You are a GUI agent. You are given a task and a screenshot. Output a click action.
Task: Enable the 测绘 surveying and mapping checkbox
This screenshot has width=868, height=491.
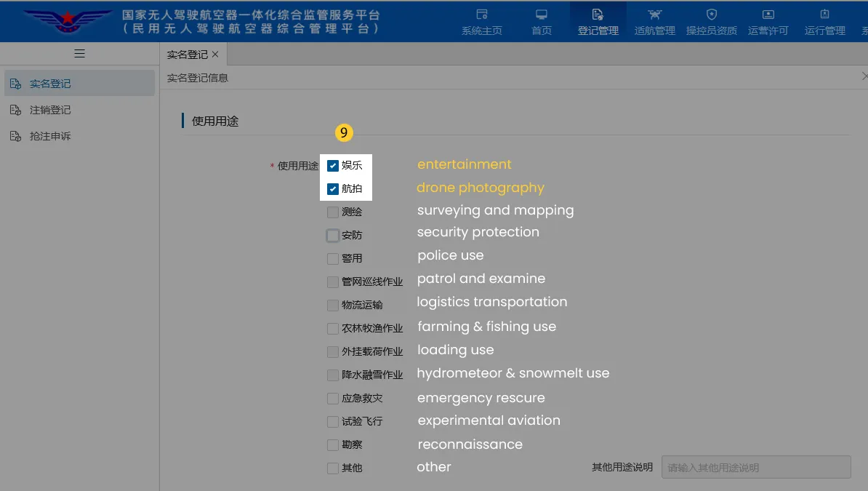coord(331,212)
